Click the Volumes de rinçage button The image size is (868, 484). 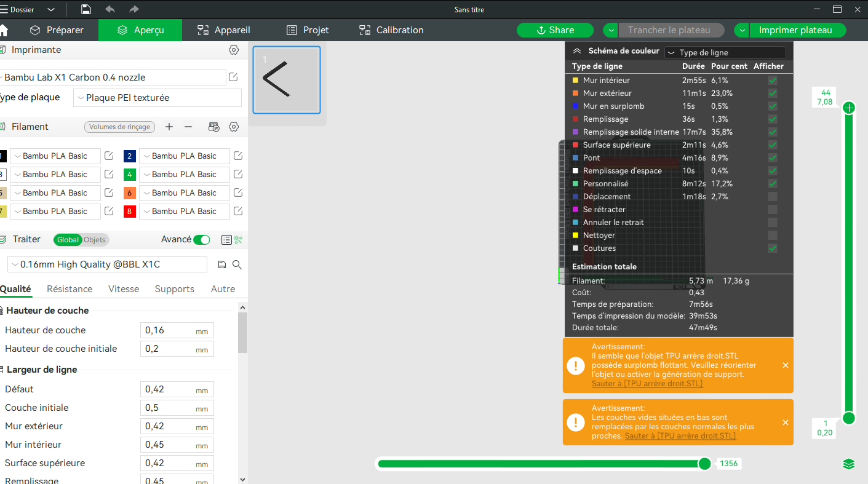119,127
